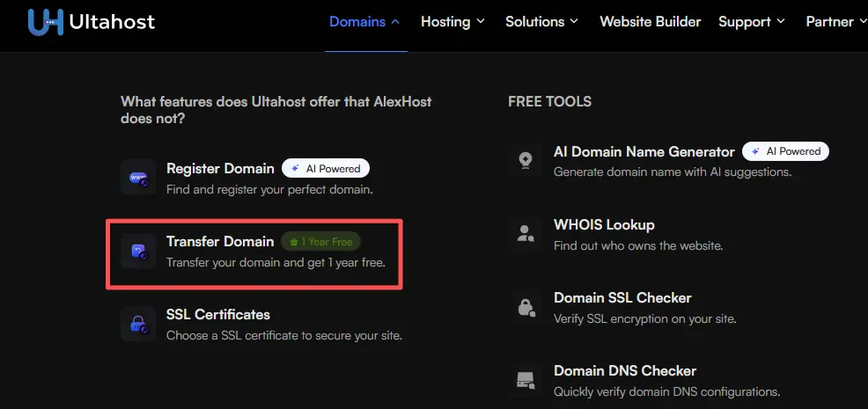This screenshot has width=868, height=409.
Task: Click 'Transfer your domain and get 1 year free.'
Action: [x=276, y=262]
